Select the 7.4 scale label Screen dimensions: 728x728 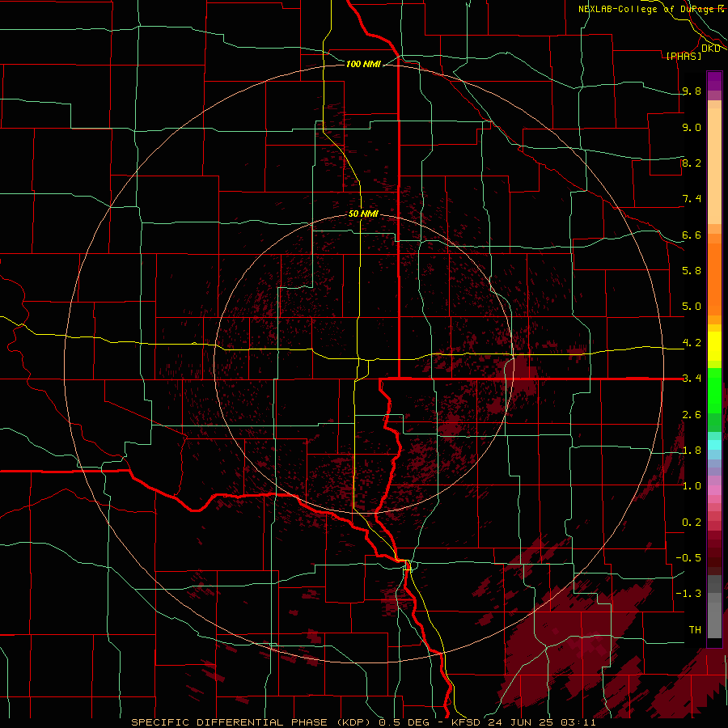click(x=692, y=199)
